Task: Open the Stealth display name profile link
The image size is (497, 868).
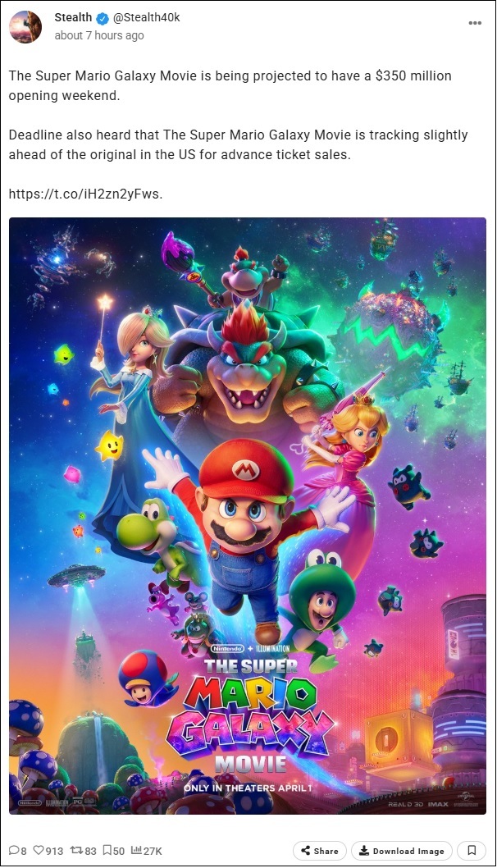Action: (73, 18)
